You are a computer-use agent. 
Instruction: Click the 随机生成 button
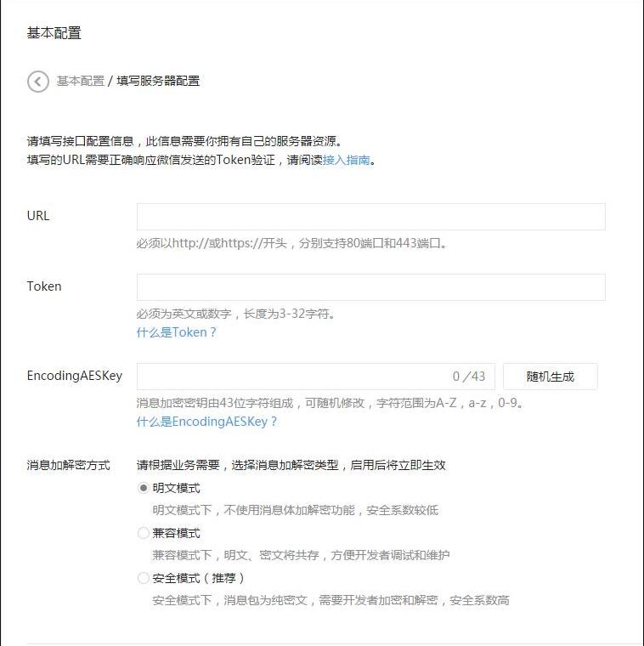click(550, 377)
